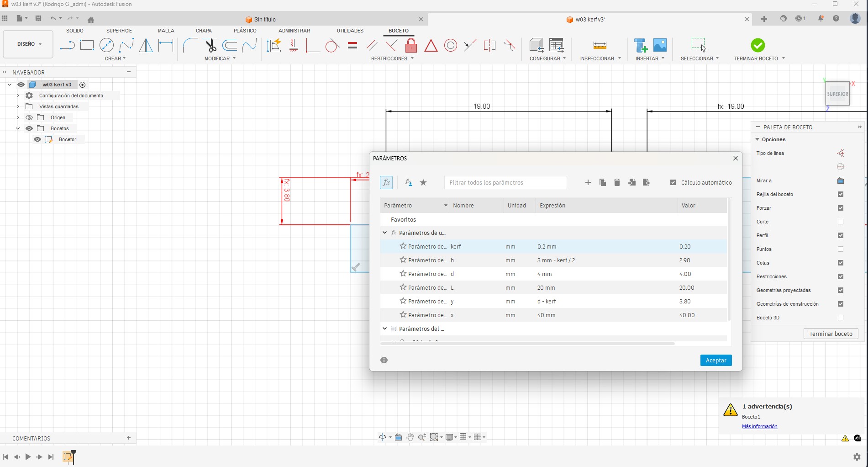Apply the Concentric constraint

pyautogui.click(x=450, y=45)
